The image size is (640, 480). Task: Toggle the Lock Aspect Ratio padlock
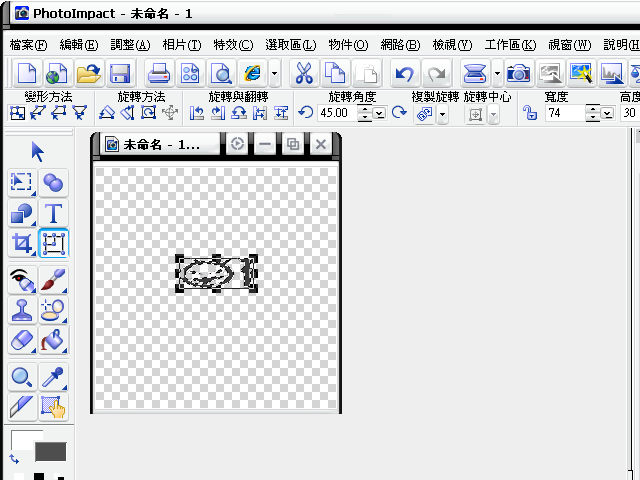[530, 113]
